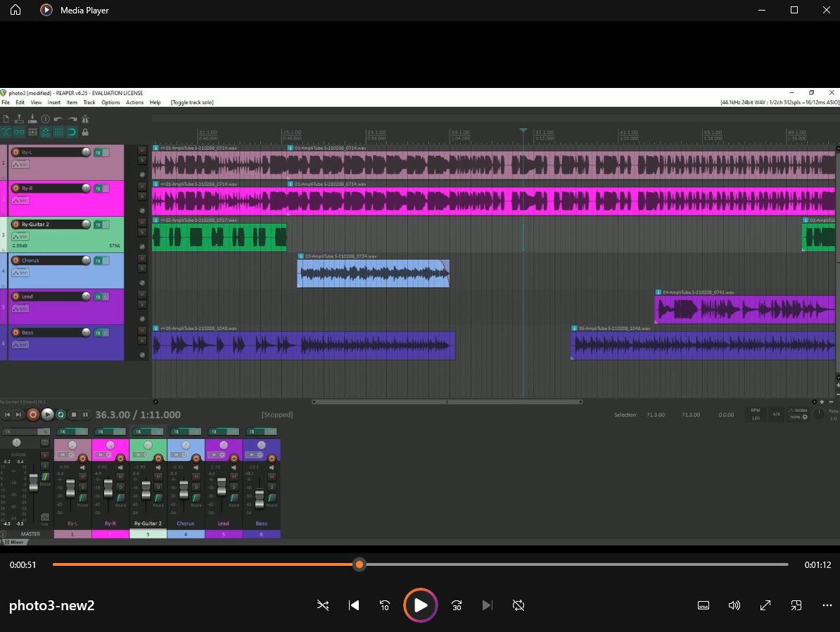Click the Mixer tab at bottom
This screenshot has width=840, height=632.
point(15,542)
